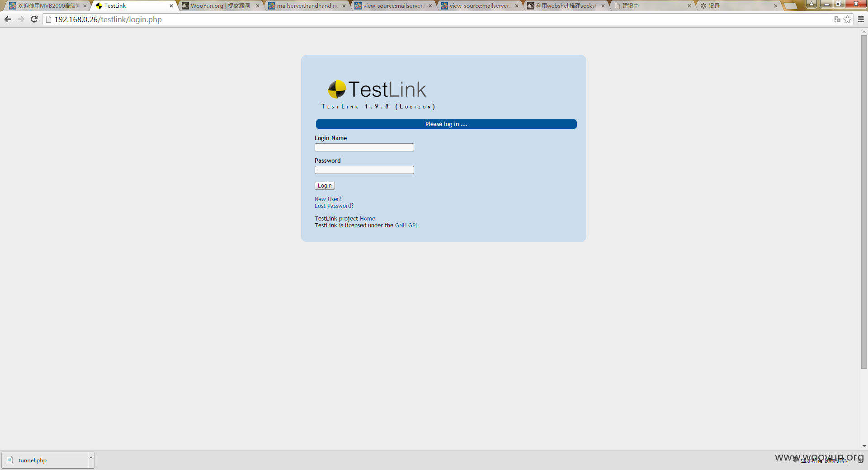Open the New User? link
The width and height of the screenshot is (868, 470).
[328, 199]
